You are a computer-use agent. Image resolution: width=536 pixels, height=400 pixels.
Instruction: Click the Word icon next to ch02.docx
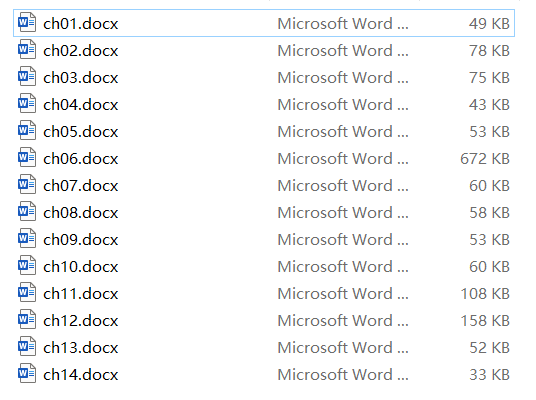click(27, 50)
